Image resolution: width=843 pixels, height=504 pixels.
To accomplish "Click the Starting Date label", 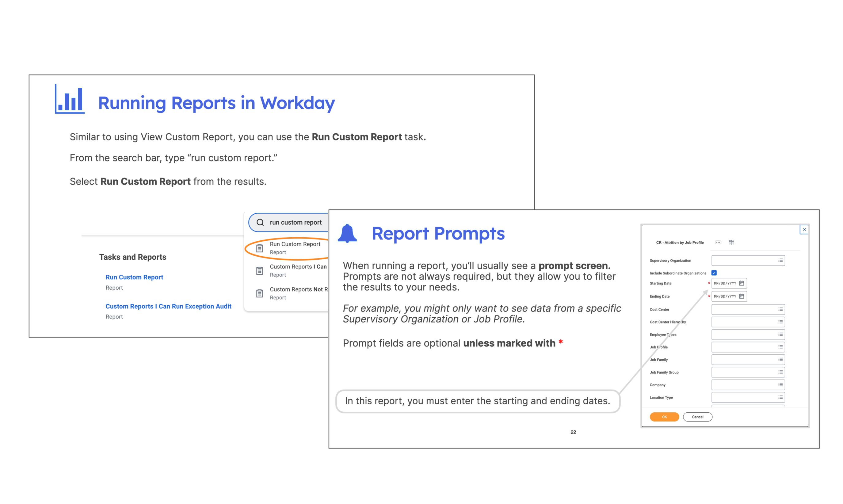I will pos(660,284).
